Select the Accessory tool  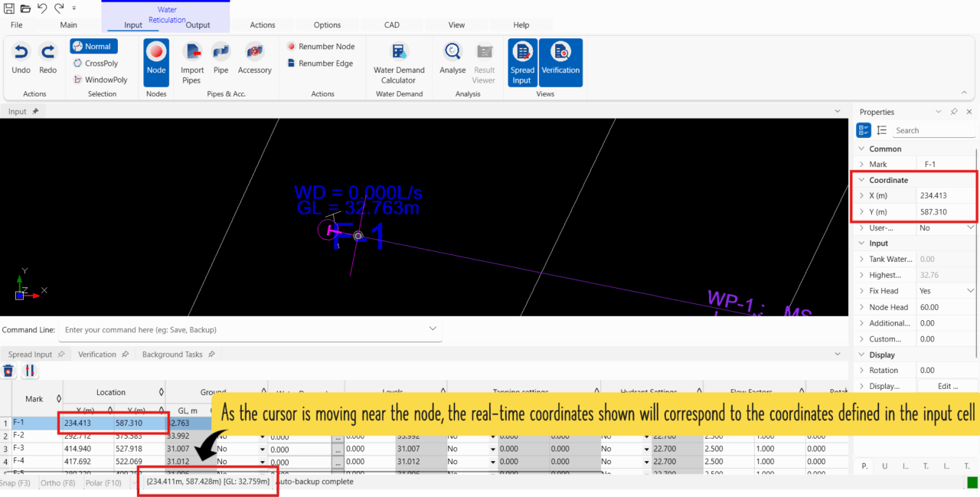coord(255,59)
